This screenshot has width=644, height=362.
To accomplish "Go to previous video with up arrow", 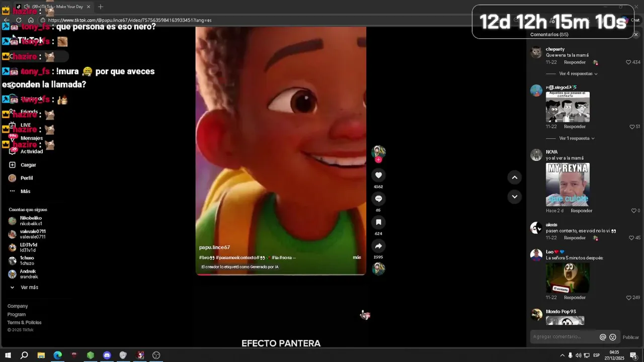I will [514, 177].
